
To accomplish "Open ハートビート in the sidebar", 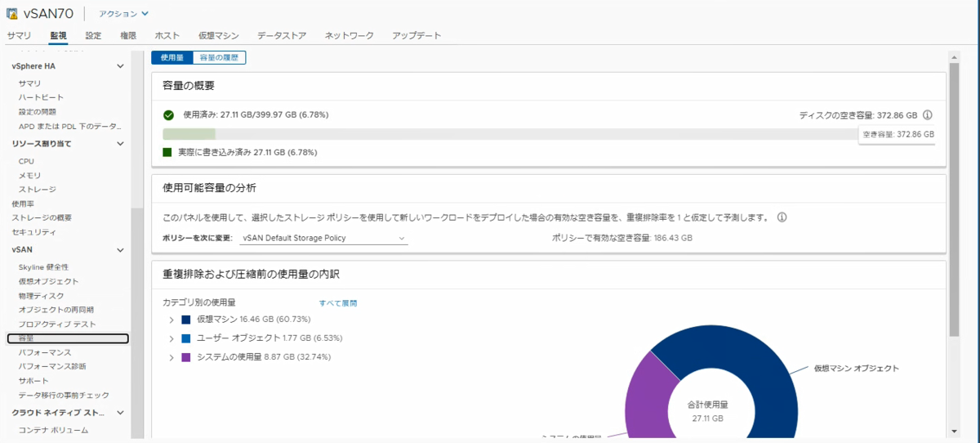I will 41,97.
